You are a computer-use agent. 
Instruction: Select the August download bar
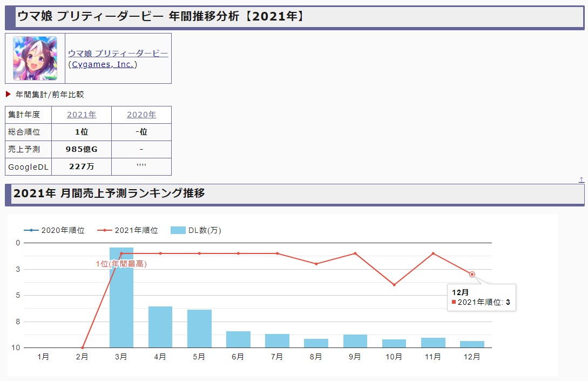pos(316,343)
